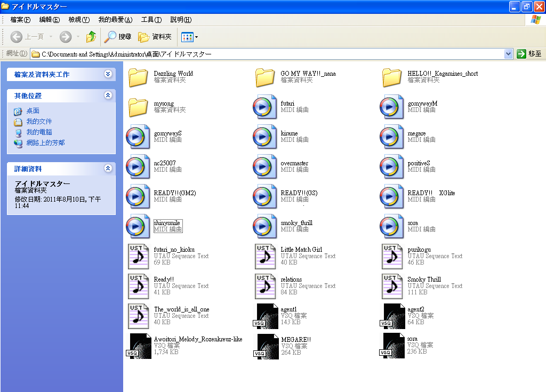Screen dimensions: 546x392
Task: Click the window title bar folder icon
Action: [x=5, y=6]
